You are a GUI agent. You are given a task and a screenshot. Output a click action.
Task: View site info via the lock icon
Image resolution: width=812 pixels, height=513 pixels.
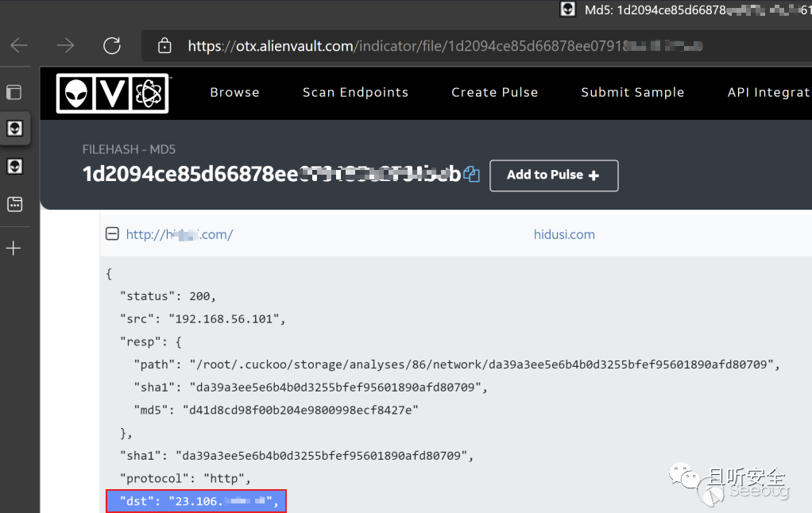(x=164, y=45)
